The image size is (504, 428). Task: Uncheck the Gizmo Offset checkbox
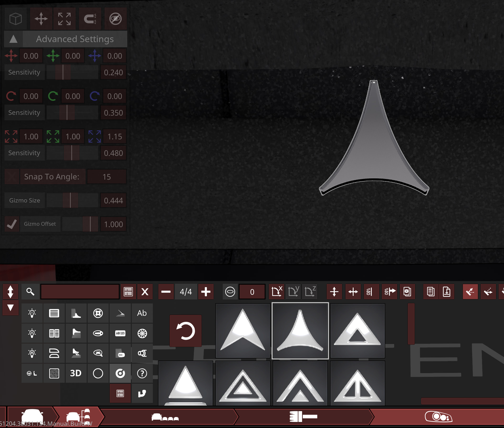(x=12, y=224)
